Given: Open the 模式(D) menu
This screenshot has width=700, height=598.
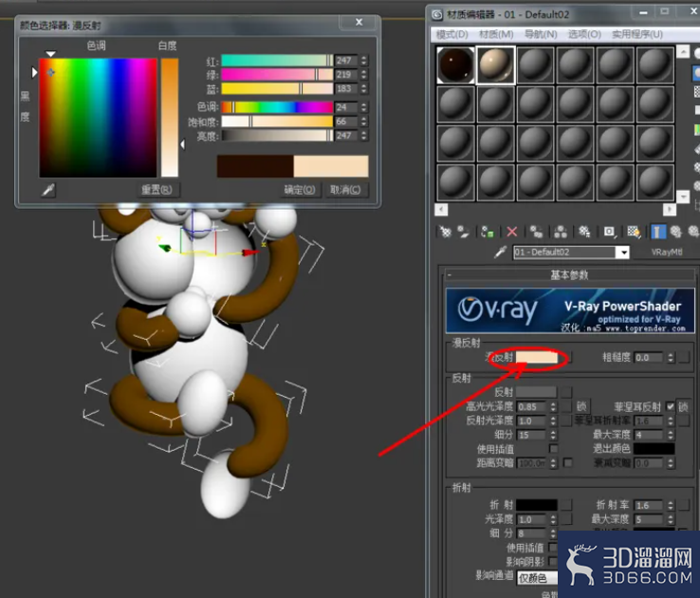Looking at the screenshot, I should (451, 34).
